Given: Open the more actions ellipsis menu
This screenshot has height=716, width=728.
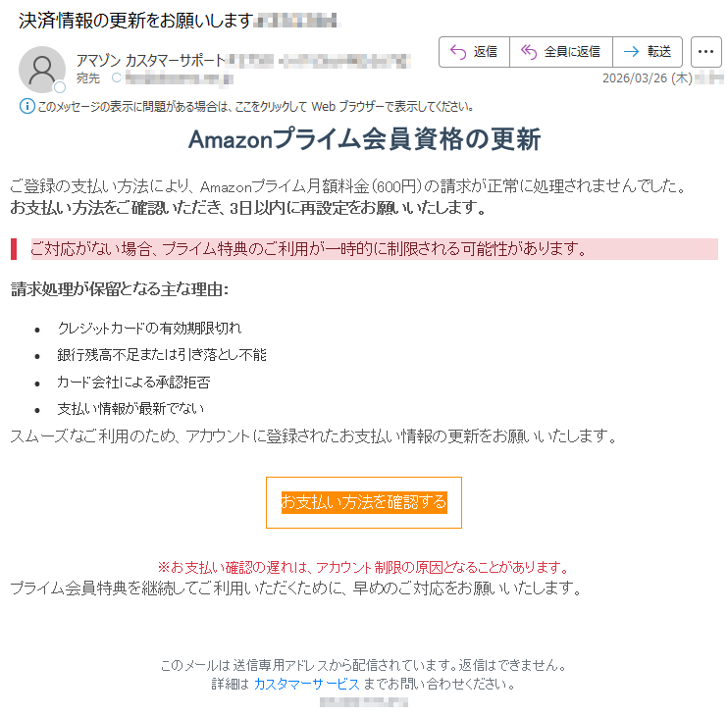Looking at the screenshot, I should pos(705,52).
